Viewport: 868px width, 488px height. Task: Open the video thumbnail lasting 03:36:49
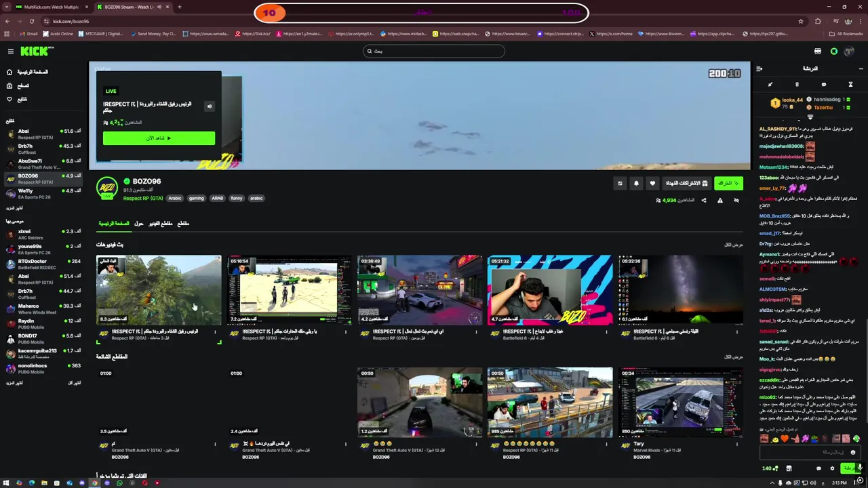click(420, 290)
